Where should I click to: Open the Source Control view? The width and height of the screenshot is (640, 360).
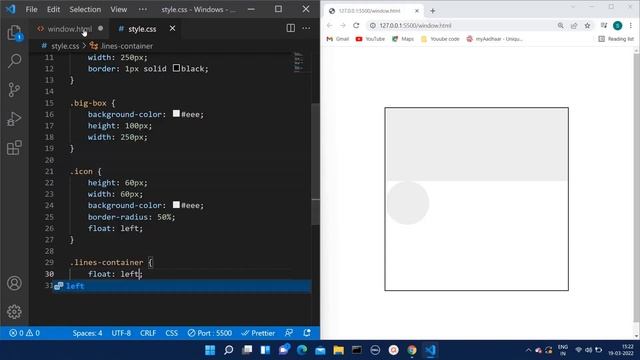(x=14, y=90)
